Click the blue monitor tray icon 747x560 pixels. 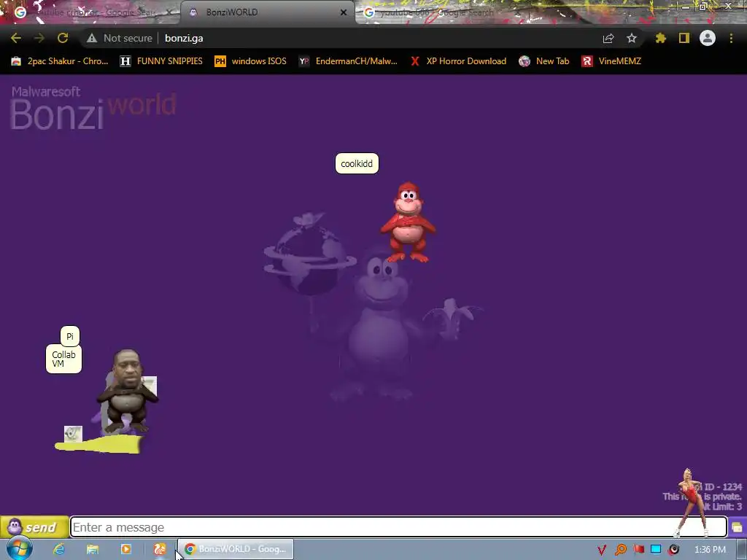pyautogui.click(x=656, y=550)
